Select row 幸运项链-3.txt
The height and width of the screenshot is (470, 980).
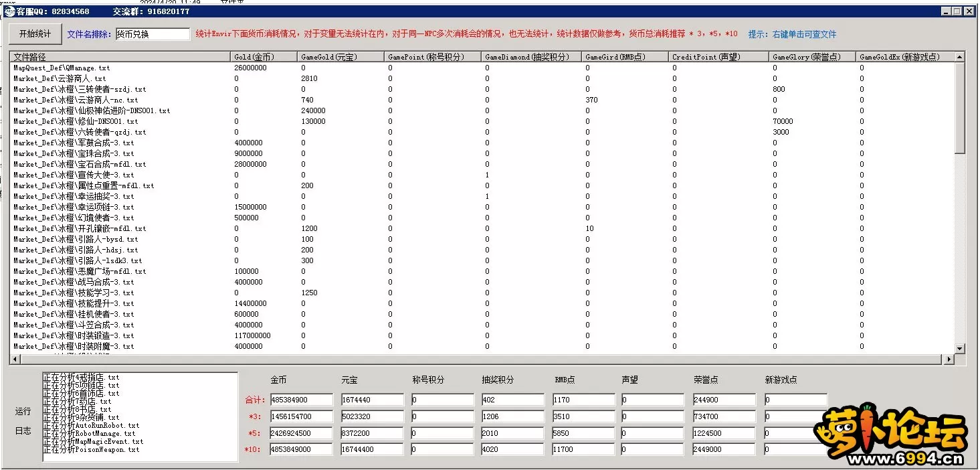(x=482, y=207)
